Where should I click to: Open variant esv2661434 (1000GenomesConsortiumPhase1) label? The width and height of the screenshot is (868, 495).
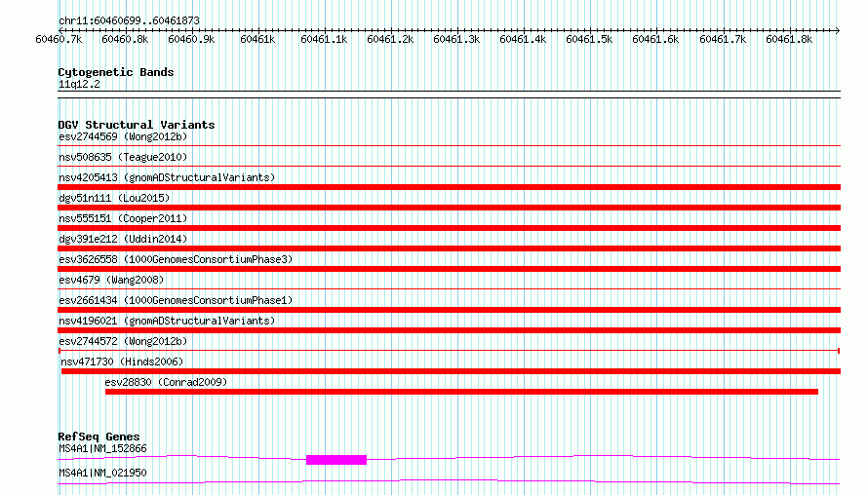[176, 300]
